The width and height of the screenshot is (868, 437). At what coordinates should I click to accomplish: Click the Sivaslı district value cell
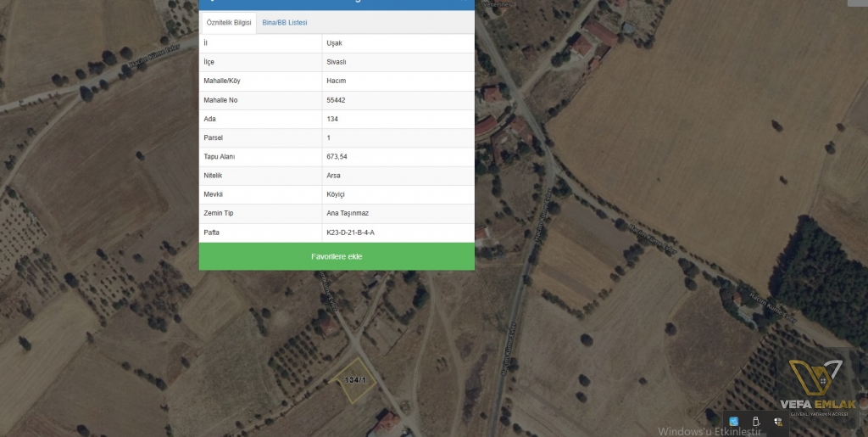[x=398, y=62]
